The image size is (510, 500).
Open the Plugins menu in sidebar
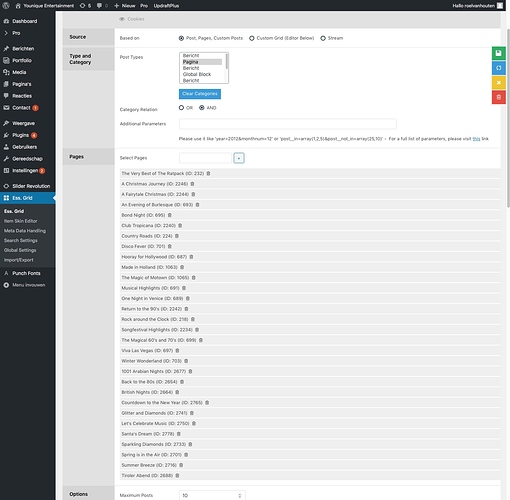[x=20, y=135]
